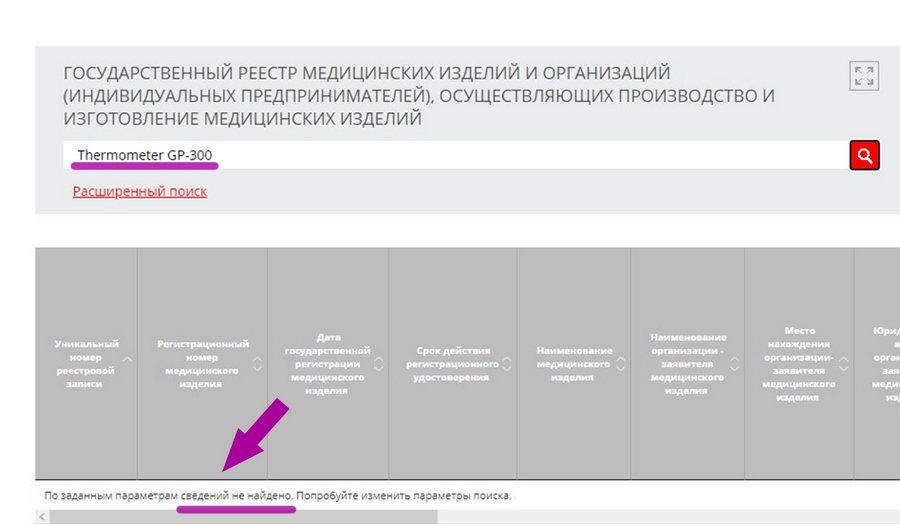Click the red search magnifier button
The height and width of the screenshot is (524, 900).
864,155
